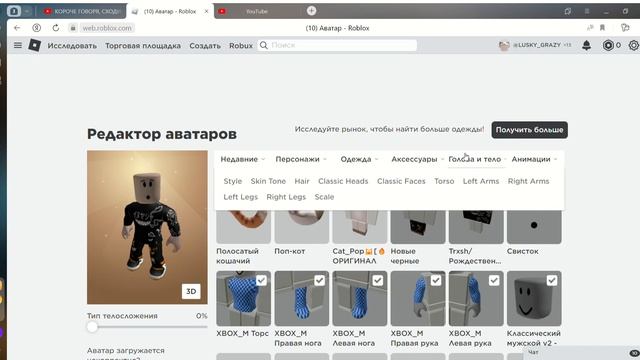
Task: Uncheck XBOX_M Правая рука item
Action: (436, 280)
